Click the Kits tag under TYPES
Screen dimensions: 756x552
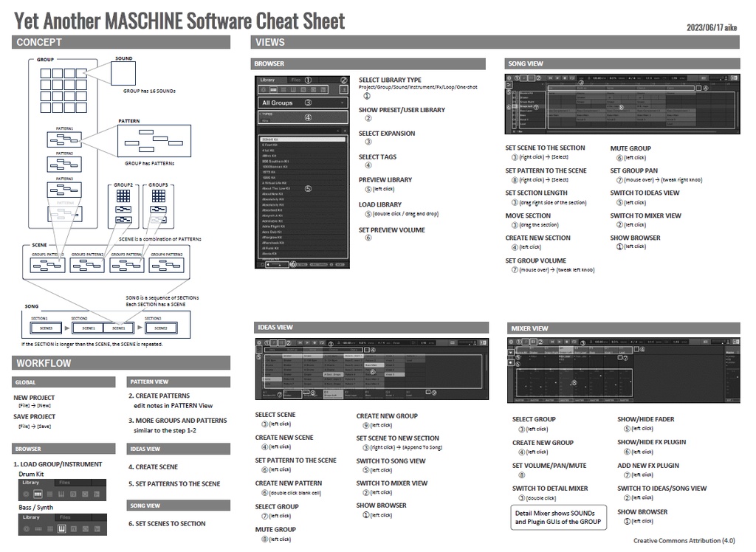[x=266, y=120]
